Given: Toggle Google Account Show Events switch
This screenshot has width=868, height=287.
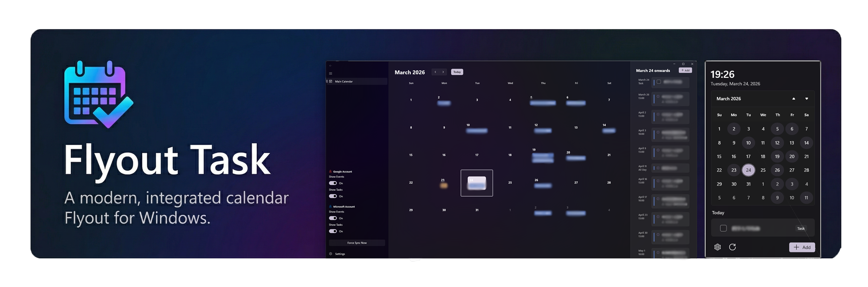Looking at the screenshot, I should point(333,183).
